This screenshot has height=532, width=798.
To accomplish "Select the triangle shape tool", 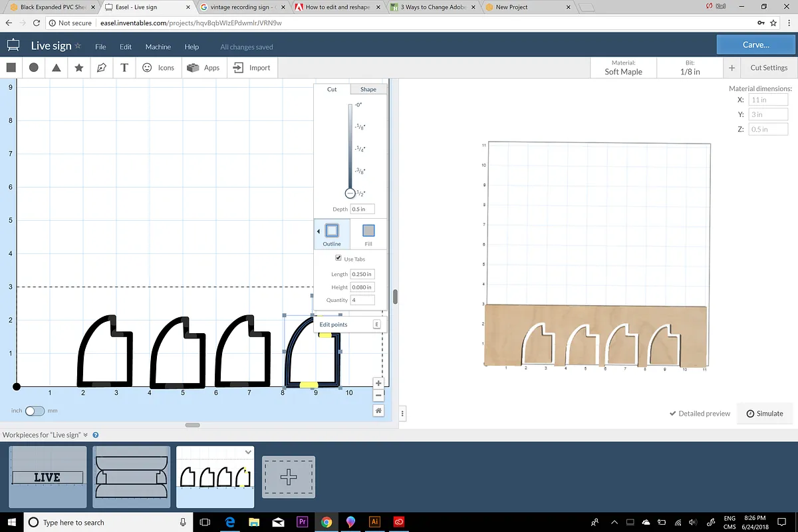I will [57, 67].
